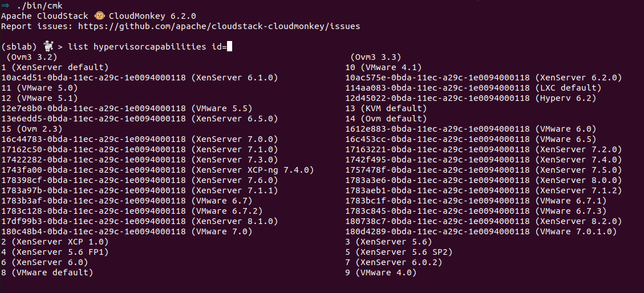
Task: Select the XenServer 7.5.0 entry
Action: click(x=484, y=170)
